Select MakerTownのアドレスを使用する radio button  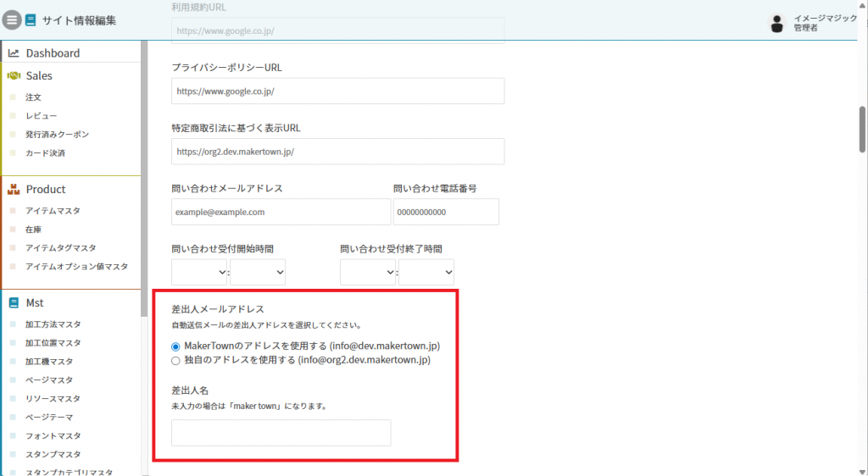175,346
